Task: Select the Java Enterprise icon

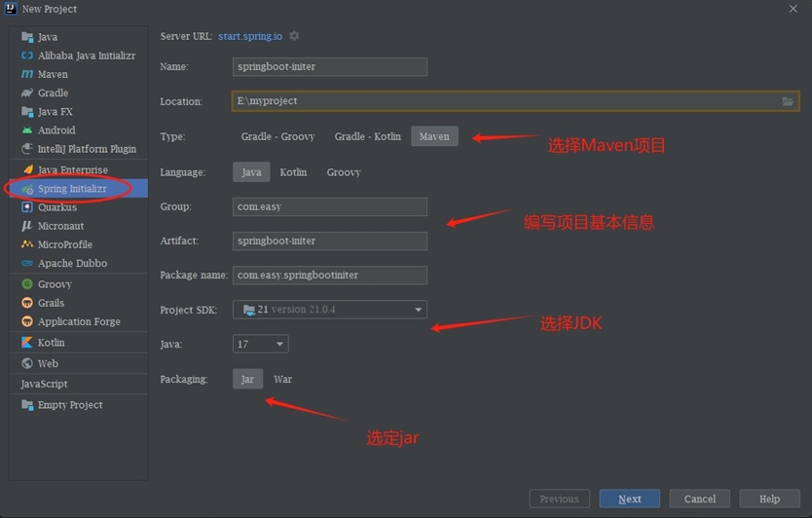Action: coord(28,169)
